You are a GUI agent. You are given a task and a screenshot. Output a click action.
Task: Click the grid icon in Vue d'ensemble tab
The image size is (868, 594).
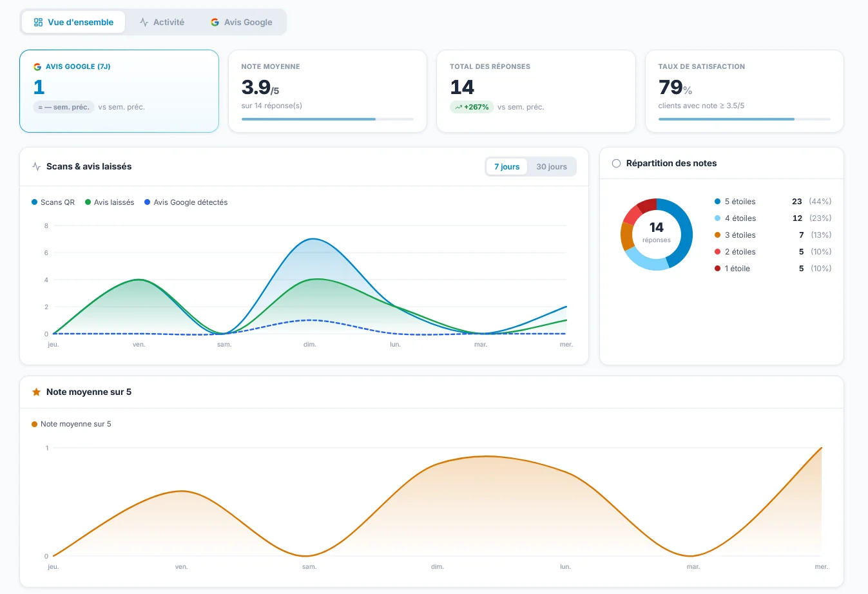coord(38,22)
